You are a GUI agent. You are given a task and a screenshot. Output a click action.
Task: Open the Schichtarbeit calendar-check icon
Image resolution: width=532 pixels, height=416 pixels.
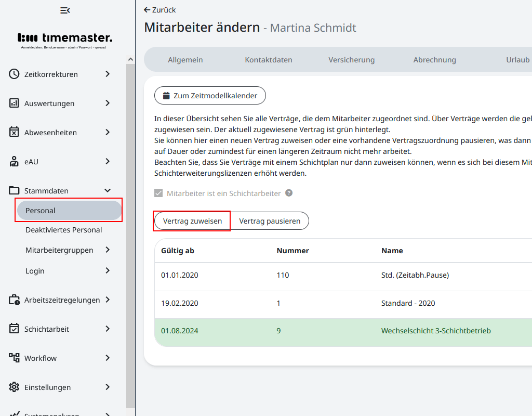[x=12, y=329]
